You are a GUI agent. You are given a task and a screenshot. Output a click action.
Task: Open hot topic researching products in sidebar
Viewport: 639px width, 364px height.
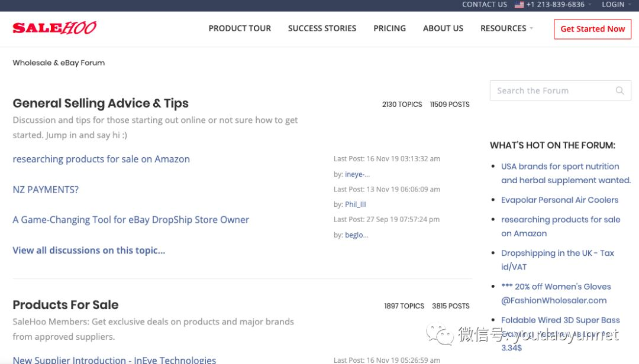click(x=561, y=226)
